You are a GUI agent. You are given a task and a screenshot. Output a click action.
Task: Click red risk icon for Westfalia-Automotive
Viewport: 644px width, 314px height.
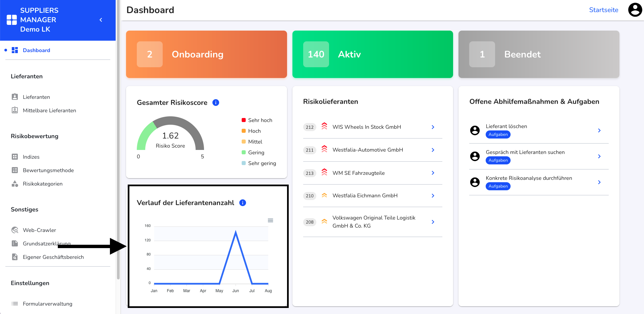pyautogui.click(x=324, y=149)
